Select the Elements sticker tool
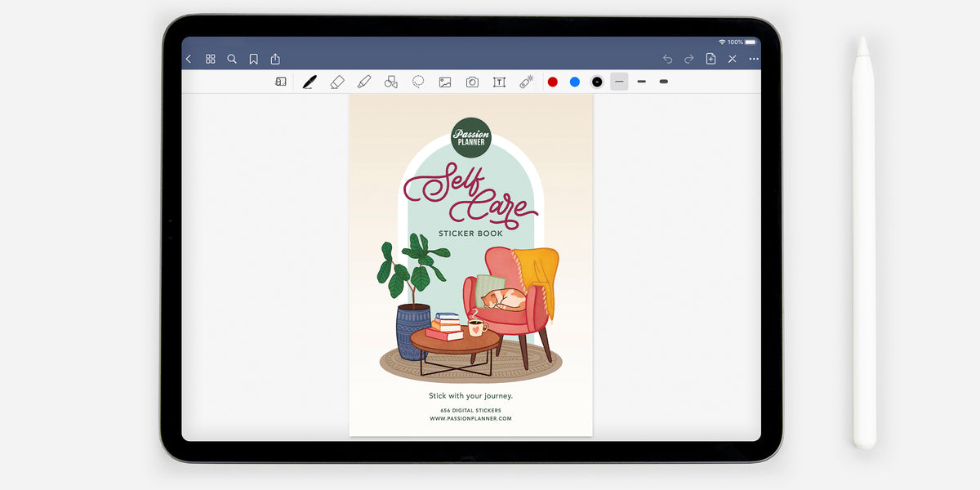 [526, 82]
